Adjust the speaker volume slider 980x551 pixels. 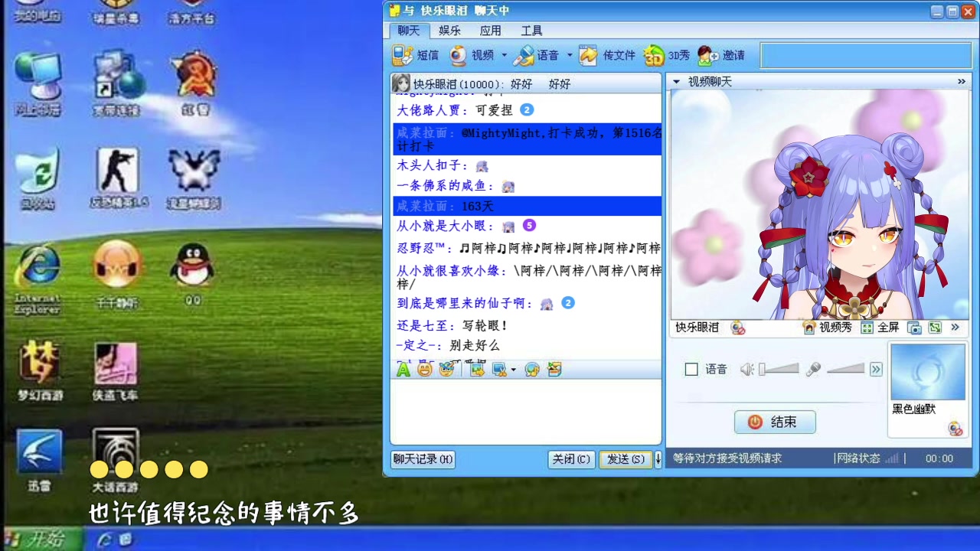point(779,370)
